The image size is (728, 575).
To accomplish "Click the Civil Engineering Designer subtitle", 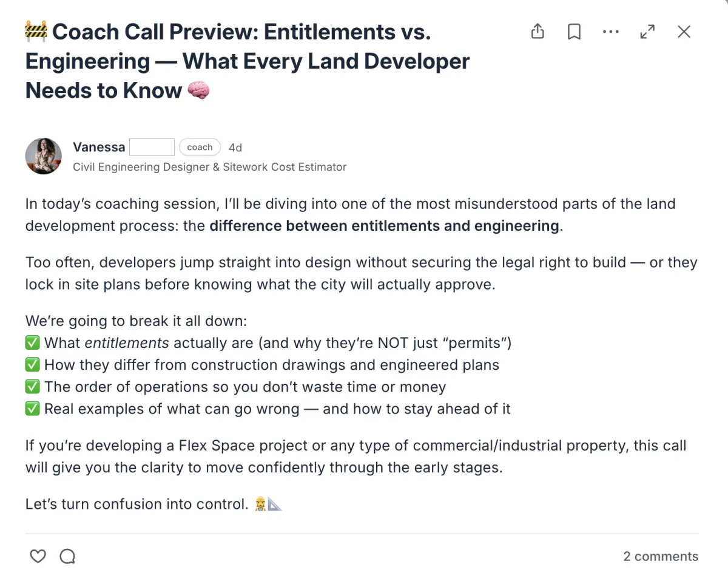I will pos(210,167).
